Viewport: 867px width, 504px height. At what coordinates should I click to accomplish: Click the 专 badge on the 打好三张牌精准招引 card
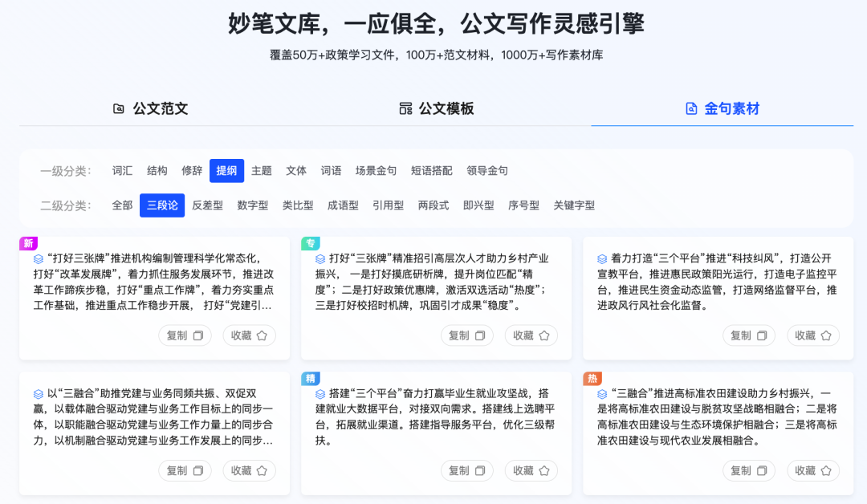tap(310, 242)
